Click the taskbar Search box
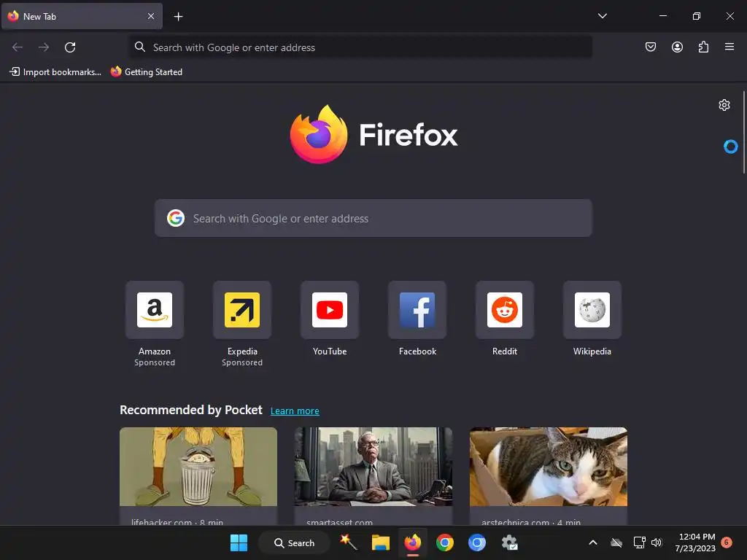The height and width of the screenshot is (560, 747). [294, 542]
